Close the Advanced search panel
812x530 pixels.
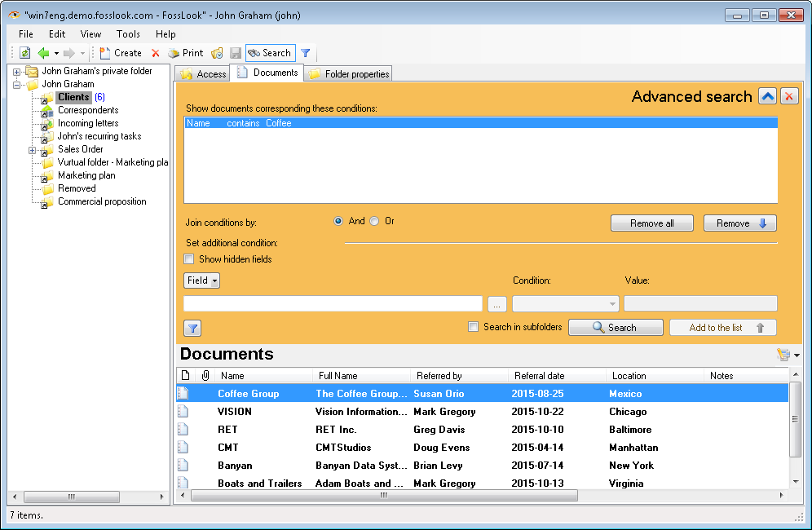789,96
